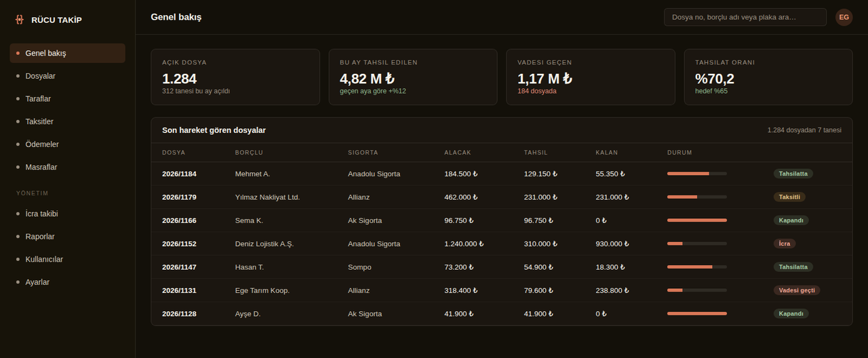
Task: Click the 238.800 ₺ kalan amount
Action: click(x=612, y=290)
